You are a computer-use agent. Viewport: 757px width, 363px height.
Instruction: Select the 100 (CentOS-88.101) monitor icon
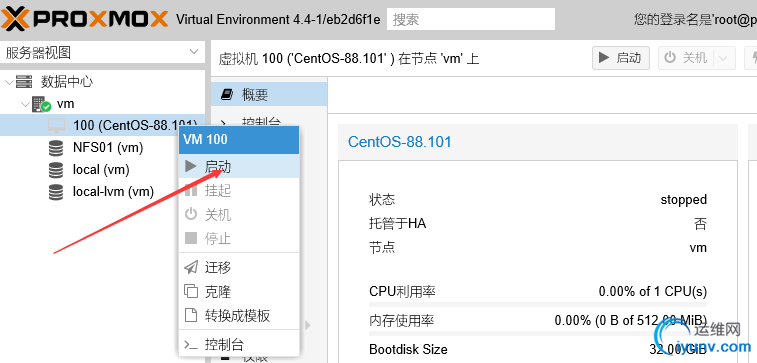coord(56,126)
